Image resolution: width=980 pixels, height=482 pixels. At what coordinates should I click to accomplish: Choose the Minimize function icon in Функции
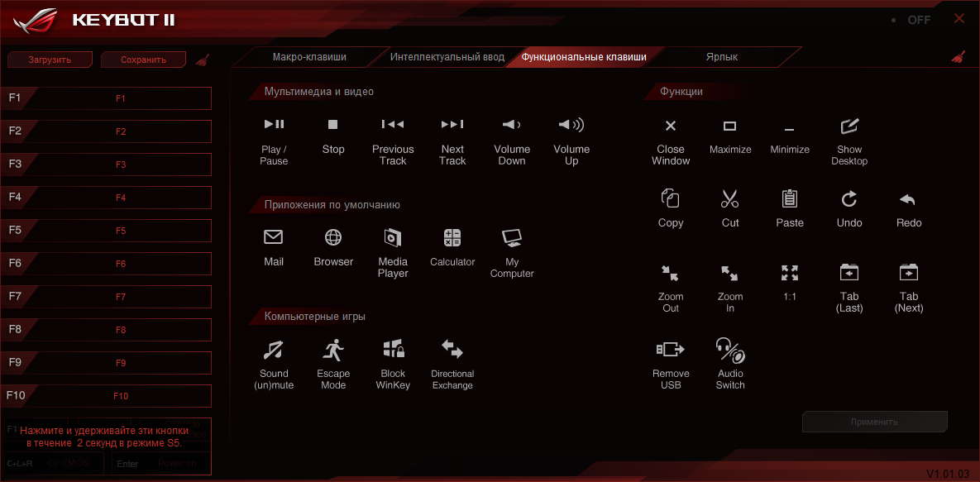(790, 130)
